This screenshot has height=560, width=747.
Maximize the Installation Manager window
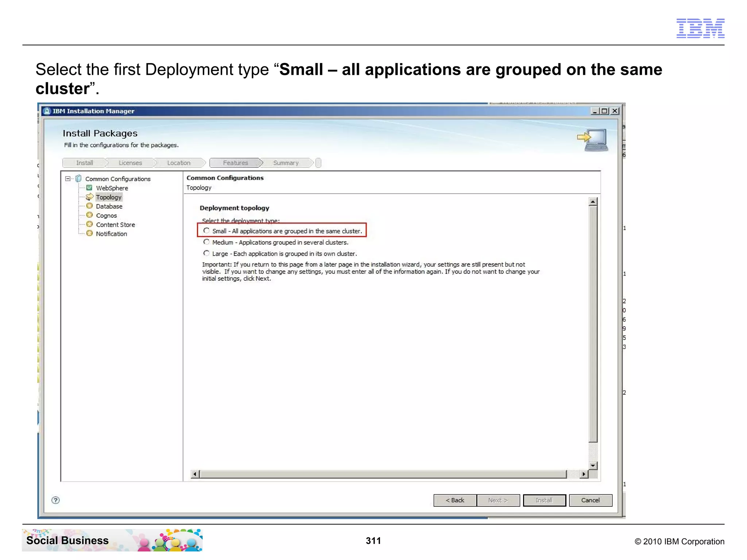pyautogui.click(x=604, y=111)
